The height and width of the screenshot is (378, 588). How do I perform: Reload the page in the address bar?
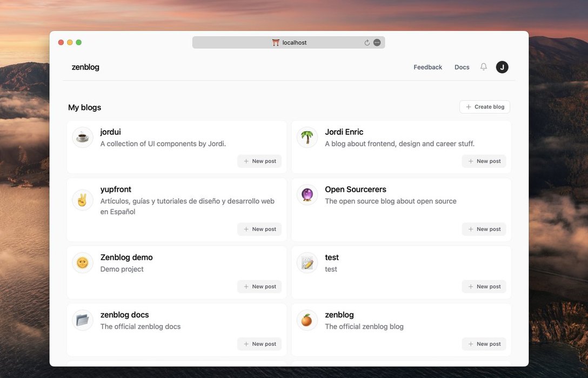point(367,43)
